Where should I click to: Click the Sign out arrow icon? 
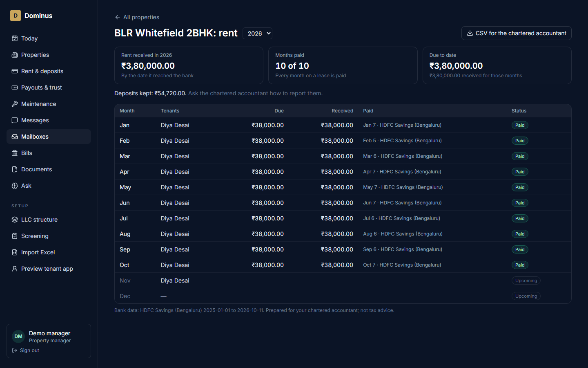tap(15, 350)
